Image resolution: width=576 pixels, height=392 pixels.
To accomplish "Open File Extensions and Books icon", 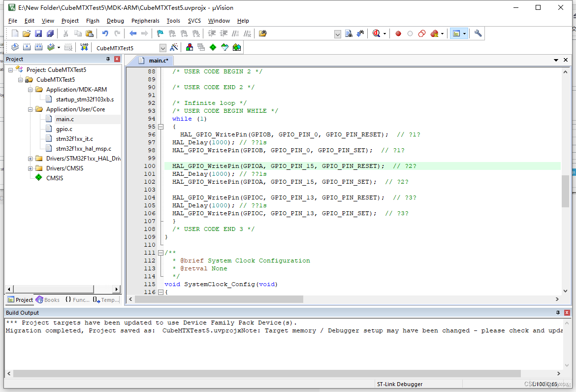I will pos(189,47).
